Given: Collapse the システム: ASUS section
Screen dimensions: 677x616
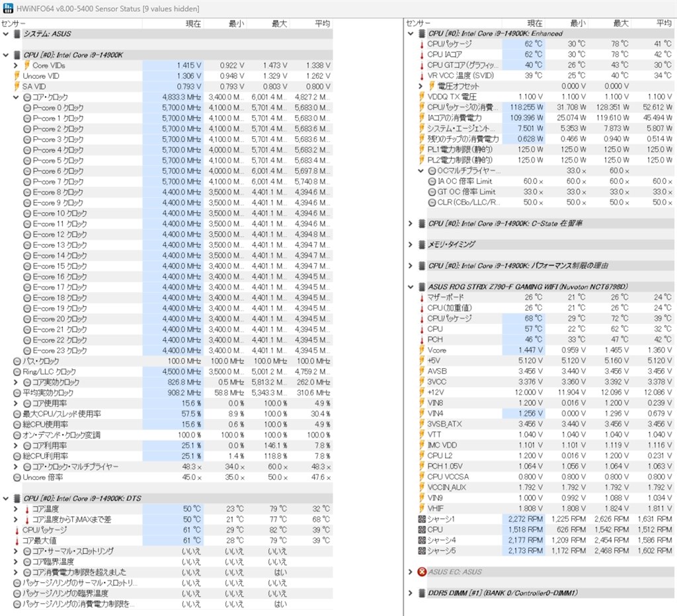Looking at the screenshot, I should pyautogui.click(x=5, y=34).
